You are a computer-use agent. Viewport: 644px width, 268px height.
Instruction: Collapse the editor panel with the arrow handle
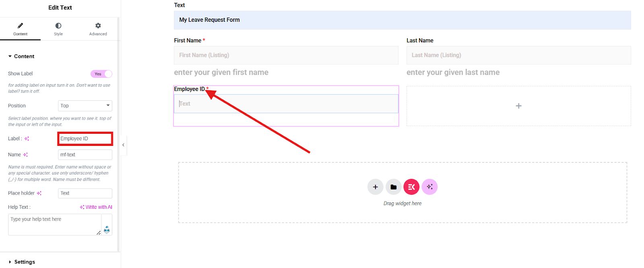point(123,145)
